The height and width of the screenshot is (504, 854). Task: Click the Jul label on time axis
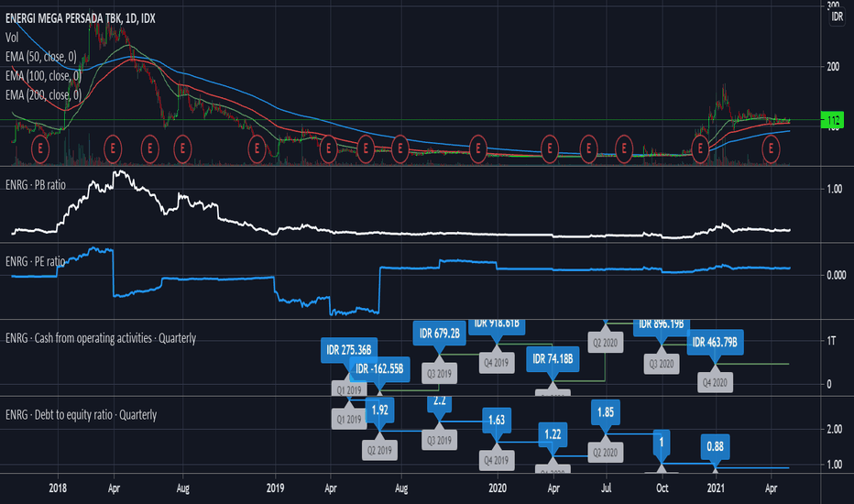click(x=607, y=488)
